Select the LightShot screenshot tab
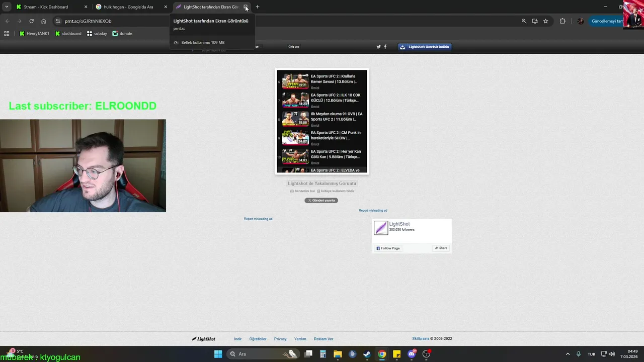This screenshot has width=644, height=362. tap(211, 7)
